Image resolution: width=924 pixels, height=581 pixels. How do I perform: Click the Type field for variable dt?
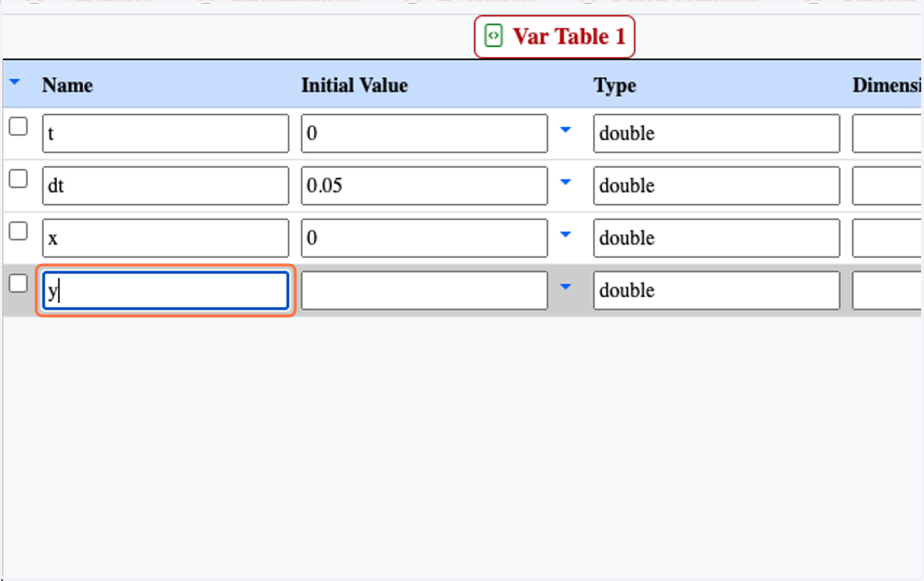[x=717, y=185]
